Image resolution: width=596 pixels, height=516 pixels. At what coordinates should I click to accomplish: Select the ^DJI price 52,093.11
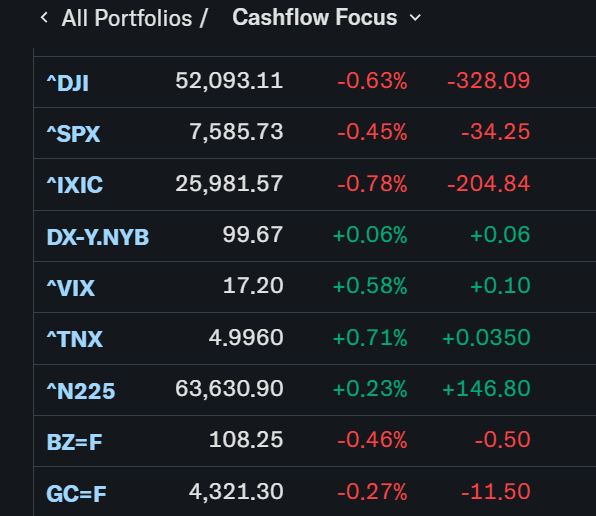229,81
